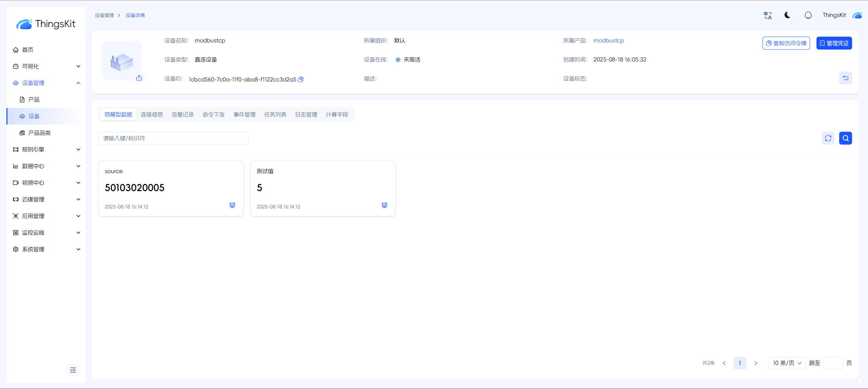The image size is (868, 389).
Task: Click the back arrow return button
Action: (845, 78)
